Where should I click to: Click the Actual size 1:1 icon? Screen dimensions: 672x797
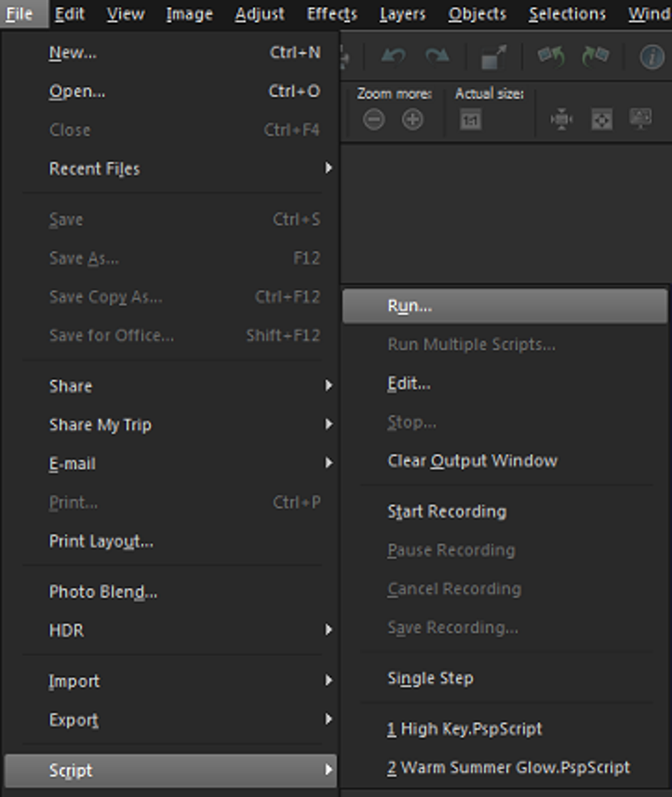470,120
